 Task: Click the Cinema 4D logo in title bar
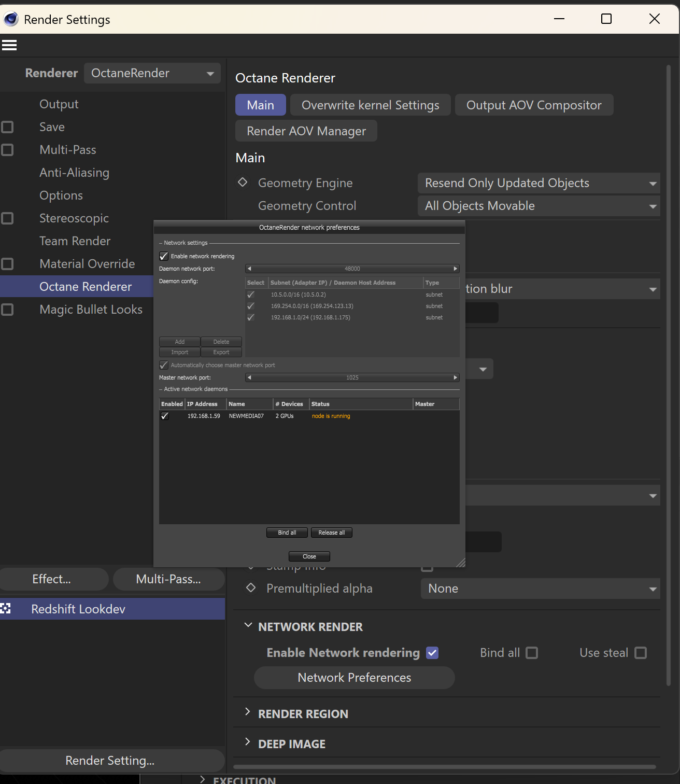click(x=10, y=19)
